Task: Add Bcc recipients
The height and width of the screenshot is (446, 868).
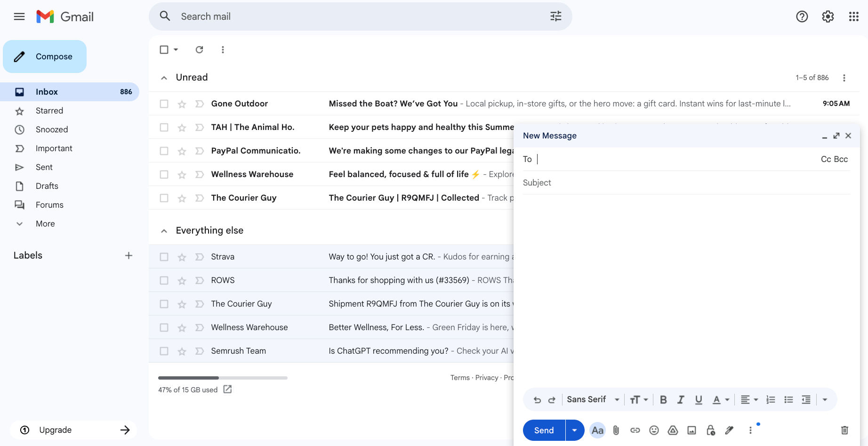Action: (x=841, y=159)
